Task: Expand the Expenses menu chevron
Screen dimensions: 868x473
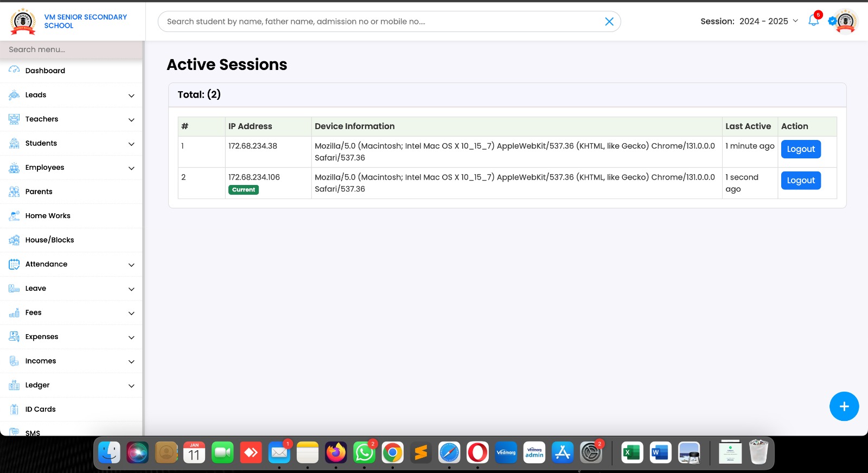Action: [x=131, y=337]
